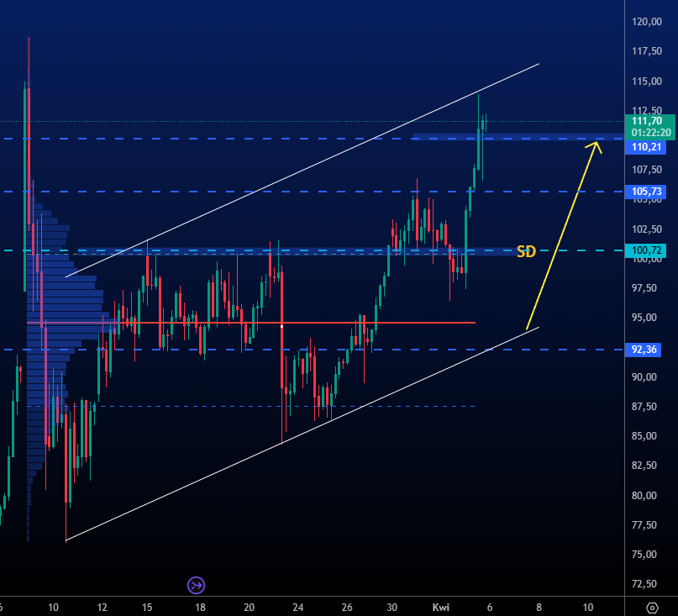This screenshot has height=616, width=678.
Task: Click date 30 on the time axis
Action: click(x=392, y=608)
